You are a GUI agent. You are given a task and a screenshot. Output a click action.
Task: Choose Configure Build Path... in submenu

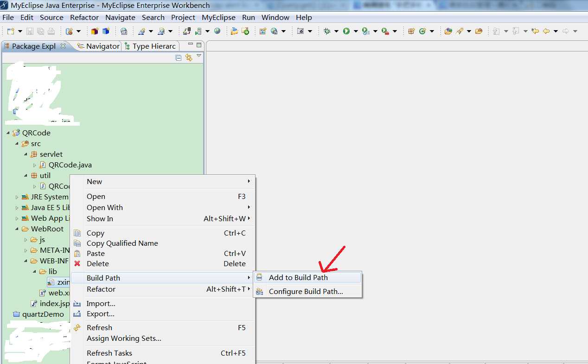(x=308, y=292)
